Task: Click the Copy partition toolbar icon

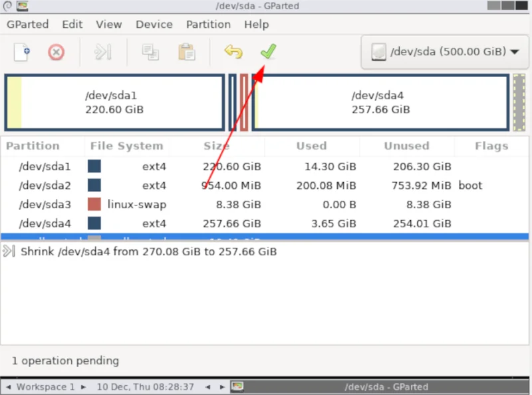Action: point(150,53)
